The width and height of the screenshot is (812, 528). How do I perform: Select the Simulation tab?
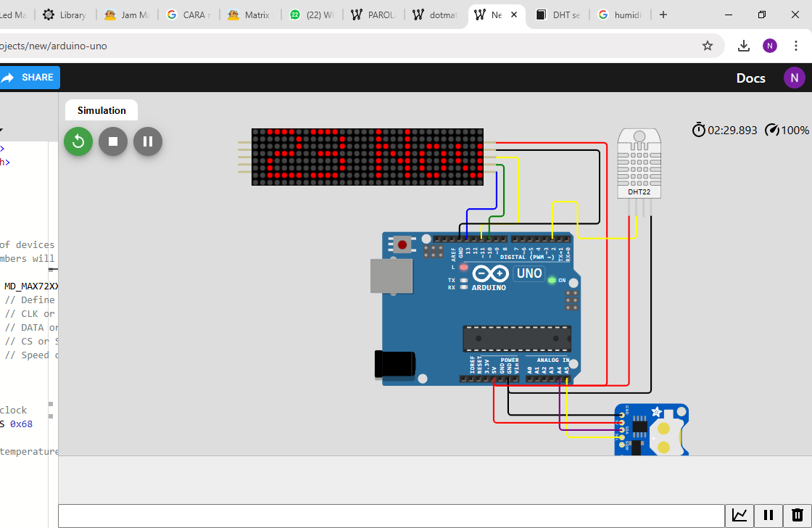[x=101, y=110]
